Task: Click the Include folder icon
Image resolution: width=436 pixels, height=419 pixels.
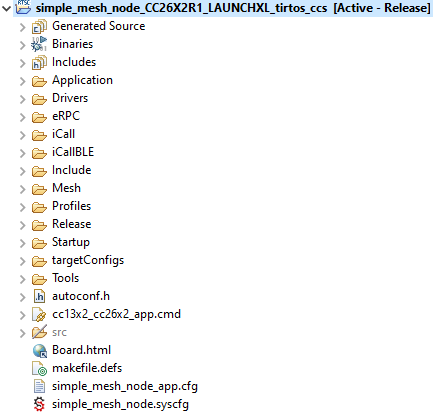Action: pyautogui.click(x=39, y=171)
